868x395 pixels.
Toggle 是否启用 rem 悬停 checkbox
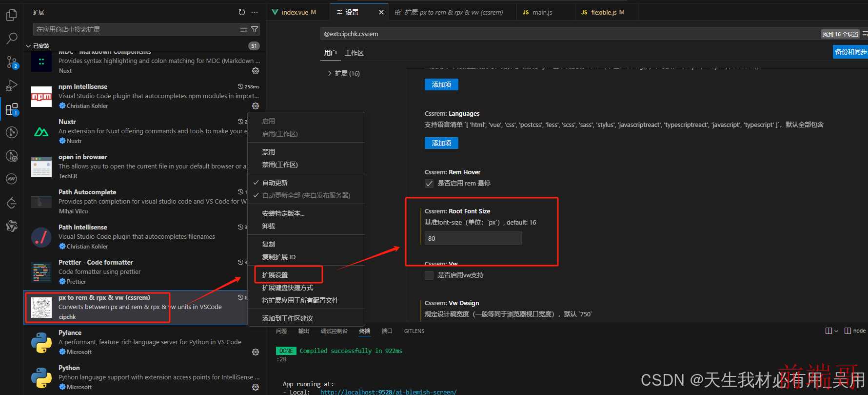point(429,184)
